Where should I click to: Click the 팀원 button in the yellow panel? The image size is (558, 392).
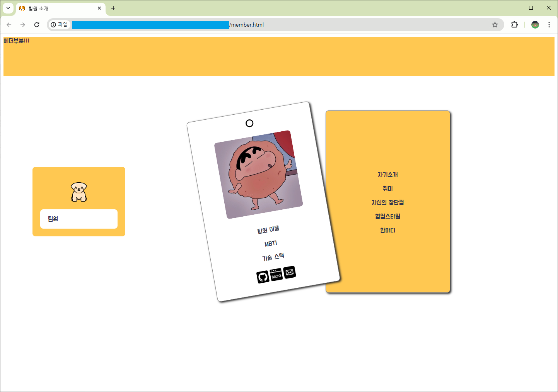(79, 219)
